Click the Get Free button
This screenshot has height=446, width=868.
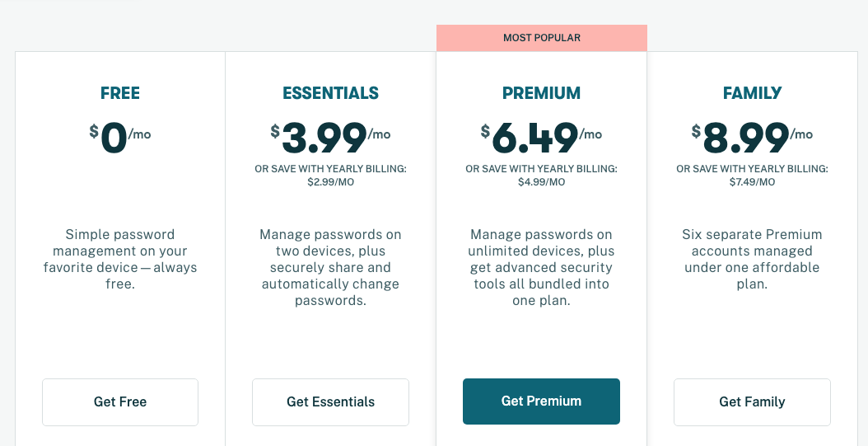120,402
